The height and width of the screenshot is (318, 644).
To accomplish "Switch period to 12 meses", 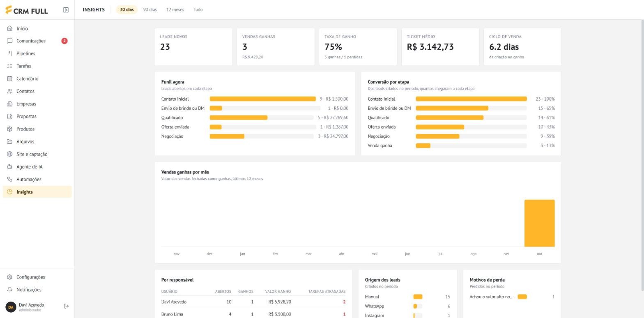I will 175,9.
